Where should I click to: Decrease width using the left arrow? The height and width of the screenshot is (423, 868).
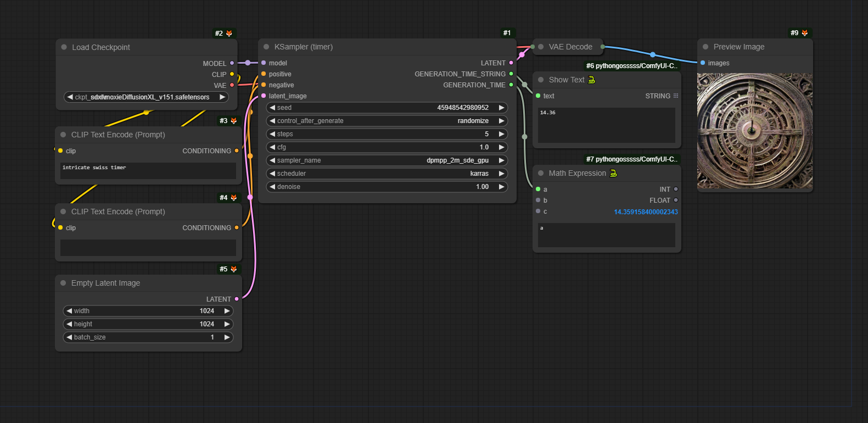pyautogui.click(x=69, y=311)
